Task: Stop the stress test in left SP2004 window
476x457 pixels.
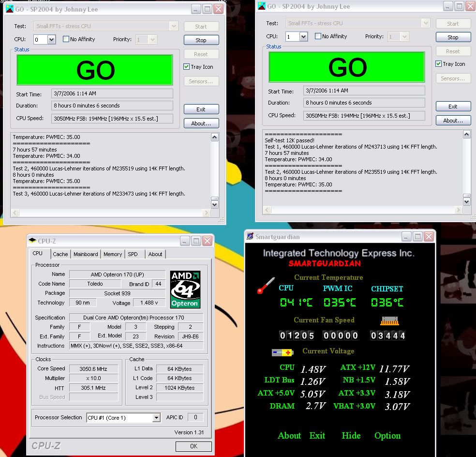Action: (x=201, y=40)
